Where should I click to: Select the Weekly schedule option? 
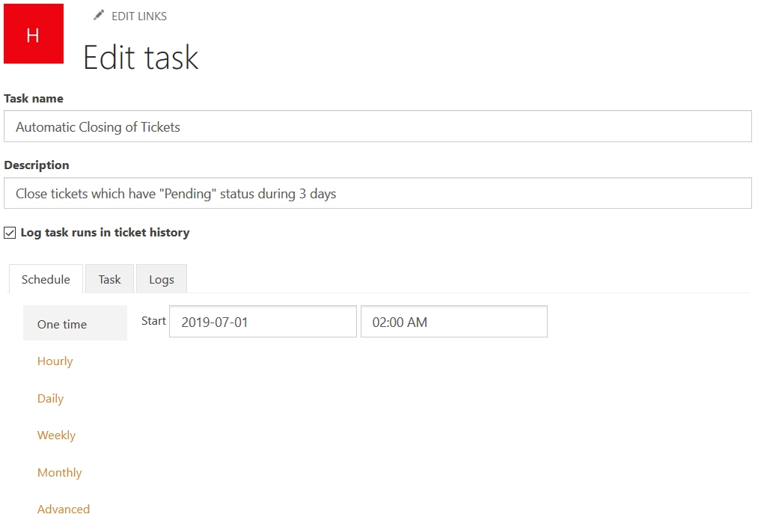pos(56,435)
